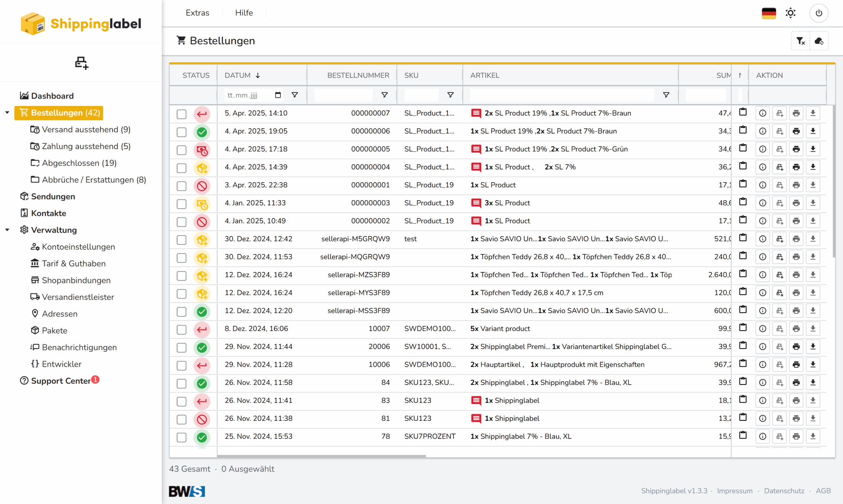Viewport: 843px width, 504px height.
Task: Open the Bestellnummer column filter options
Action: click(x=384, y=95)
